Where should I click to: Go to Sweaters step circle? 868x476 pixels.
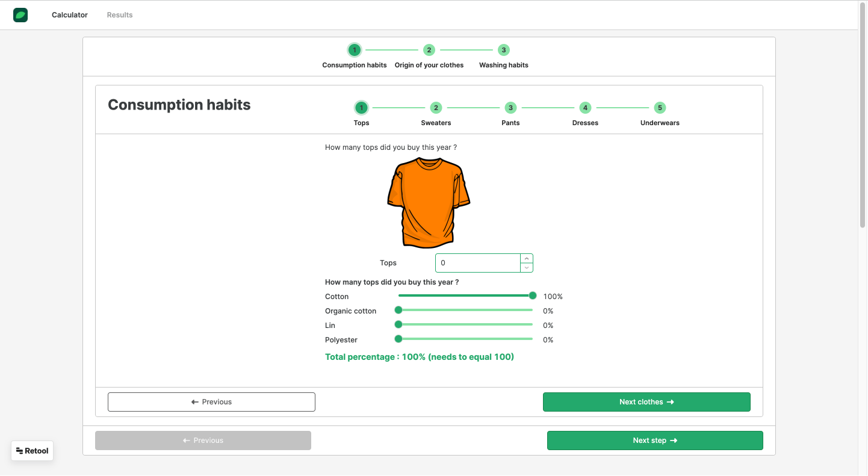click(436, 108)
